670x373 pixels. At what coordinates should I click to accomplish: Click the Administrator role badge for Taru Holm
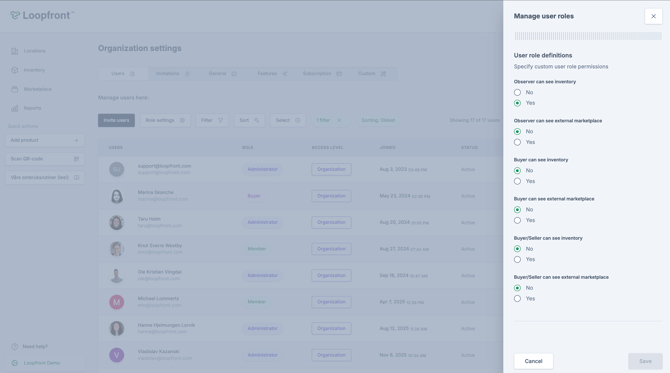262,223
